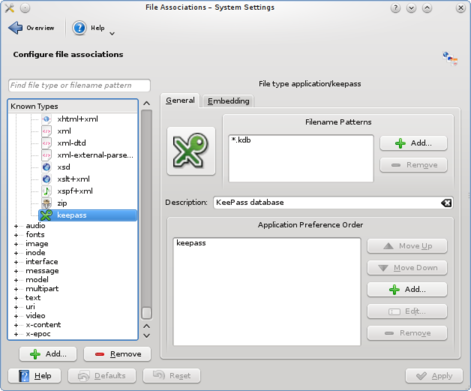The image size is (471, 391).
Task: Click the Apply button
Action: tap(434, 376)
